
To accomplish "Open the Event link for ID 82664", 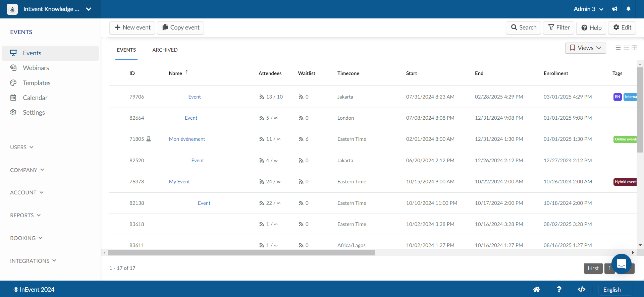I will 191,118.
